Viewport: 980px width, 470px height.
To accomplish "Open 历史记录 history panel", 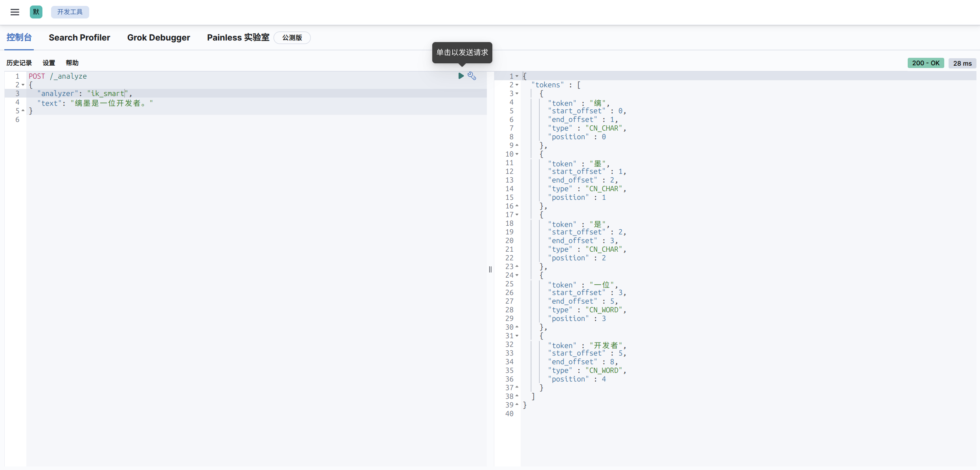I will point(19,63).
